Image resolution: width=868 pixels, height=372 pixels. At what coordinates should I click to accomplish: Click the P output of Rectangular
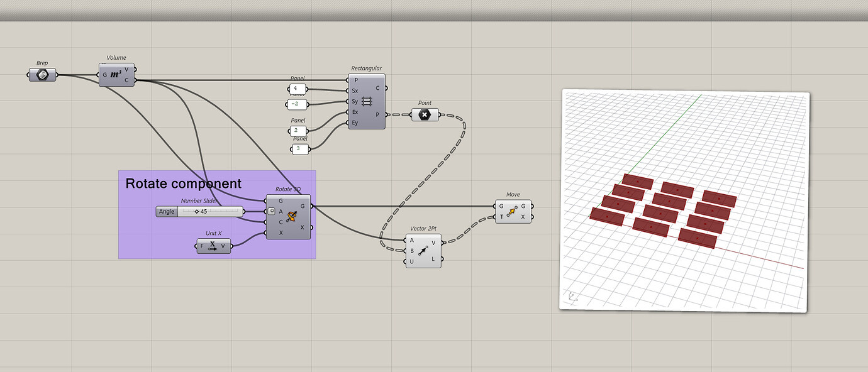coord(377,114)
